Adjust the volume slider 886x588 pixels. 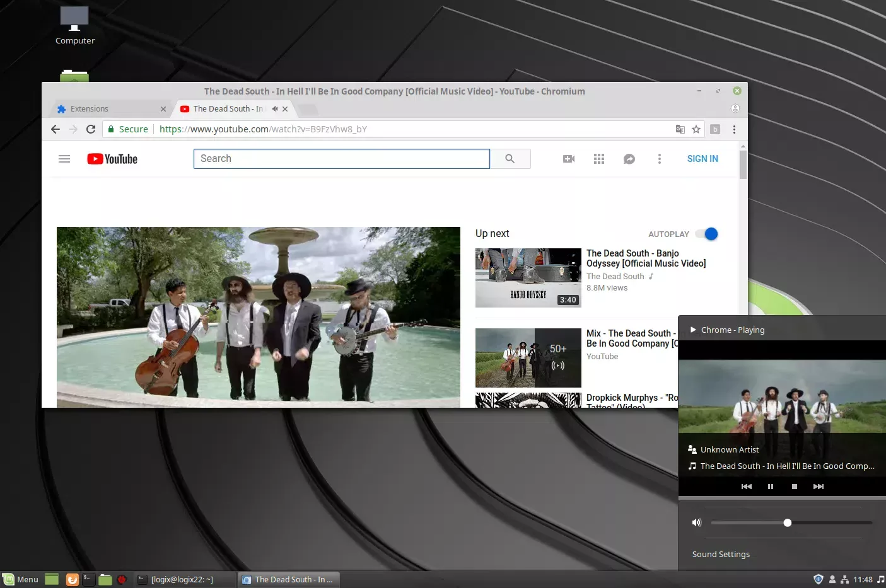(787, 522)
